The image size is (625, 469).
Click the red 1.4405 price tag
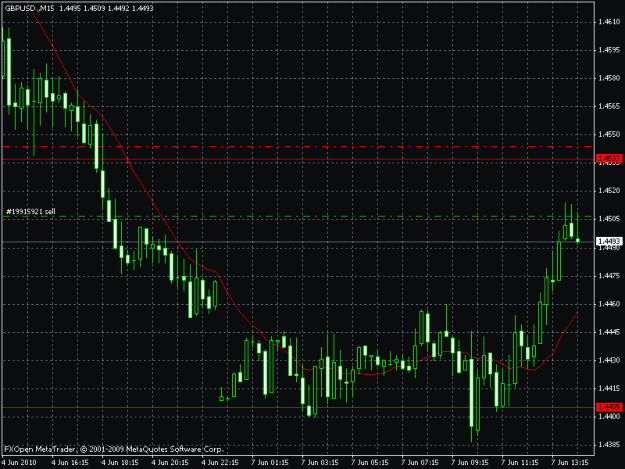(x=609, y=407)
